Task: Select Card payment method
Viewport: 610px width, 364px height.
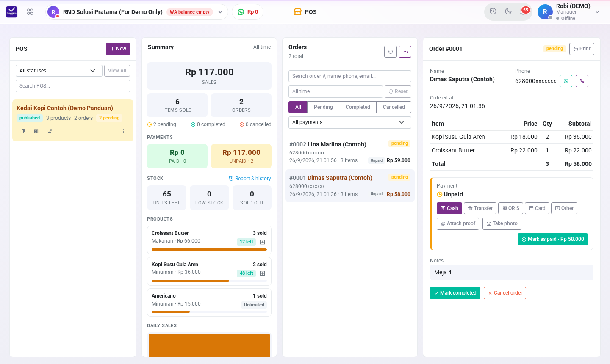Action: (537, 208)
